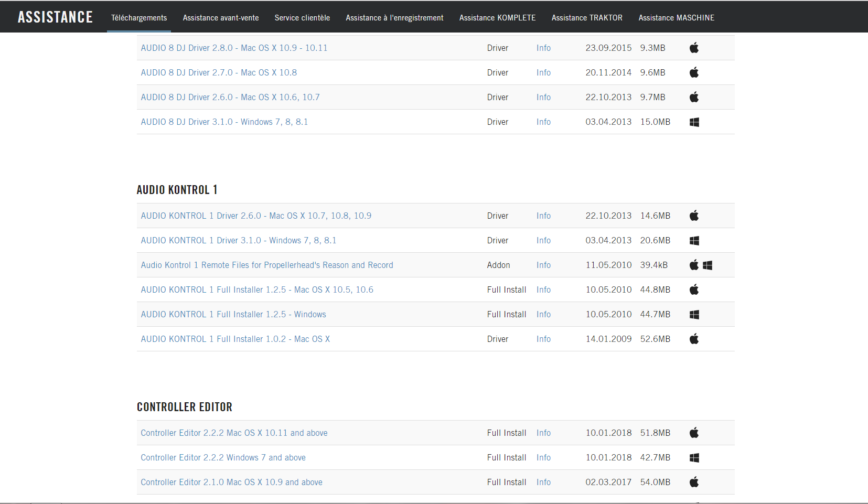Download AUDIO KONTROL 1 Full Installer 1.2.5 Windows
868x504 pixels.
[x=233, y=314]
